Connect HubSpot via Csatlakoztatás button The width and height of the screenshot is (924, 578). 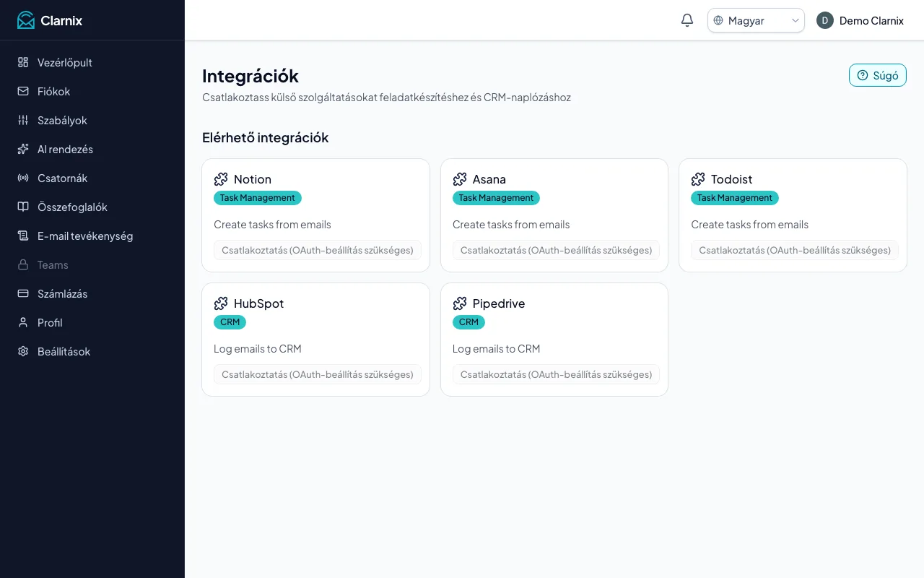317,374
